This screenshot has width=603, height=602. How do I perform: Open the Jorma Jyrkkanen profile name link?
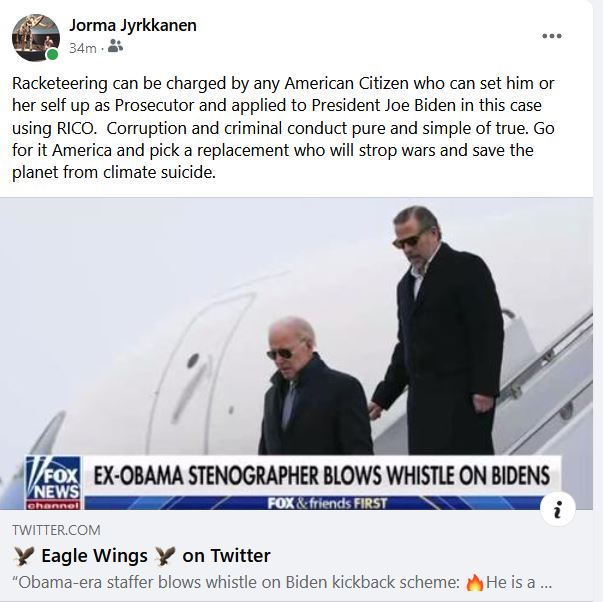tap(132, 25)
